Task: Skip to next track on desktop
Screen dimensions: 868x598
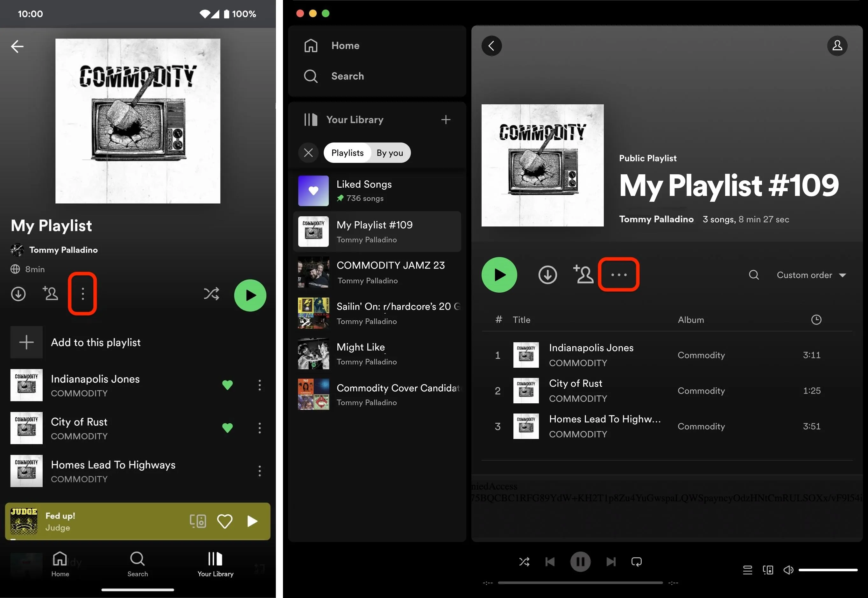Action: click(611, 562)
